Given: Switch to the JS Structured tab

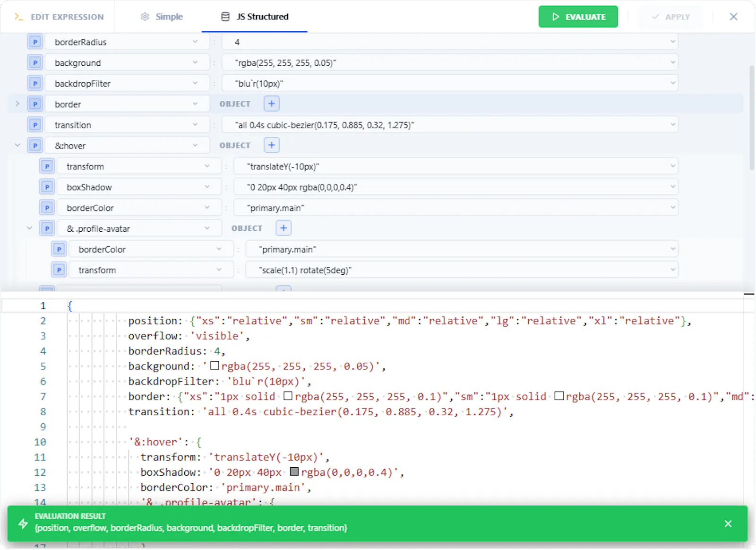Looking at the screenshot, I should [x=255, y=17].
